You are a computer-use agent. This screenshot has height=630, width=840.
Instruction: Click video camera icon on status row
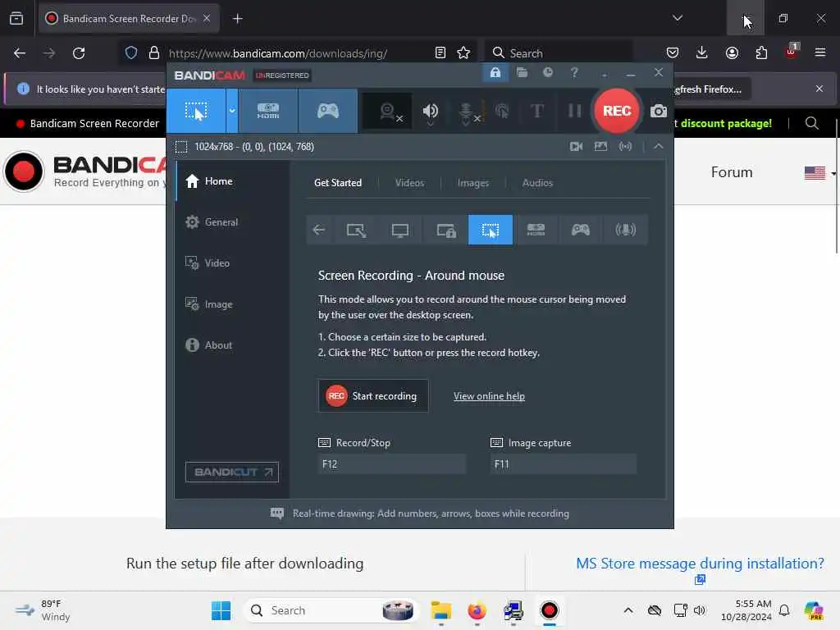pos(576,146)
